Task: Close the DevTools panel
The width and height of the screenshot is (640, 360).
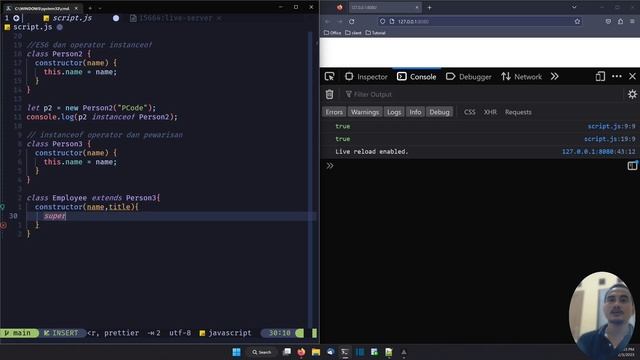Action: coord(632,76)
